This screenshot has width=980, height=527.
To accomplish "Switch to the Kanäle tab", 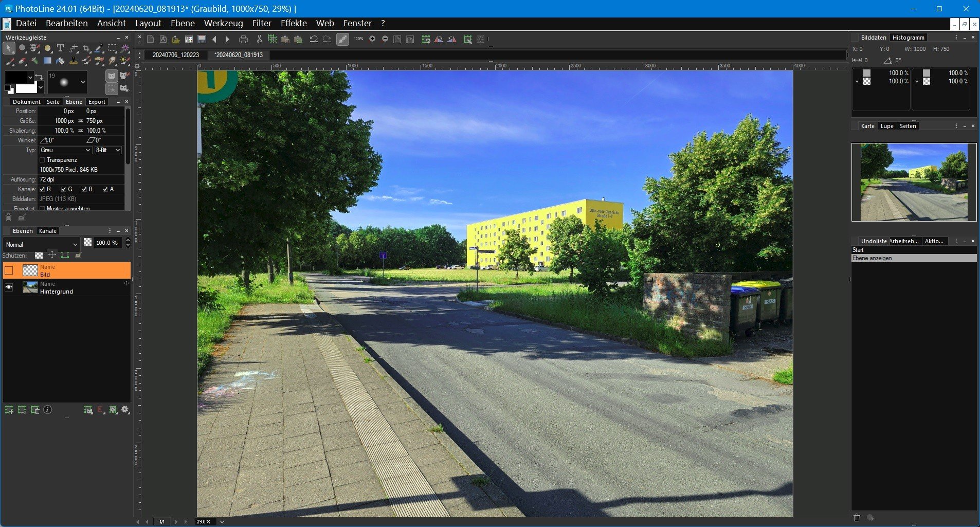I will (x=48, y=231).
